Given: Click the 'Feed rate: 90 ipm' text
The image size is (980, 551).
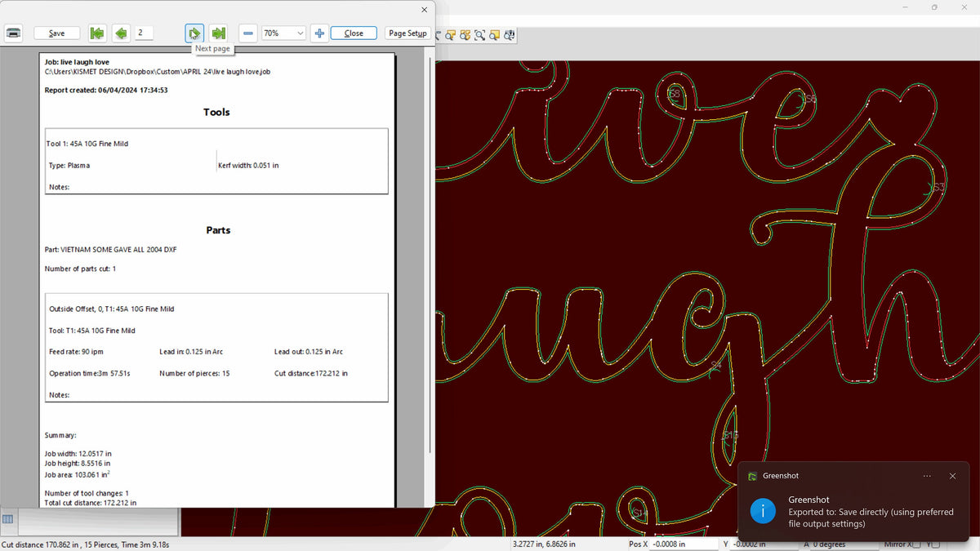Looking at the screenshot, I should (x=76, y=352).
